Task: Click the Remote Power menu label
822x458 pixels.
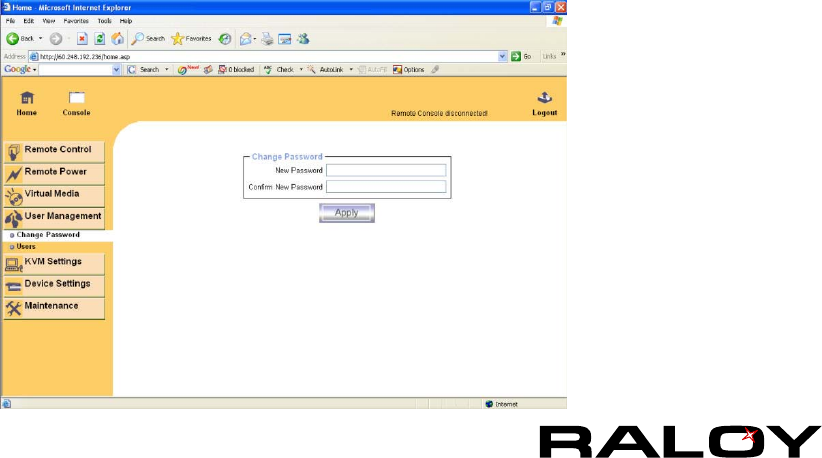Action: (x=56, y=171)
